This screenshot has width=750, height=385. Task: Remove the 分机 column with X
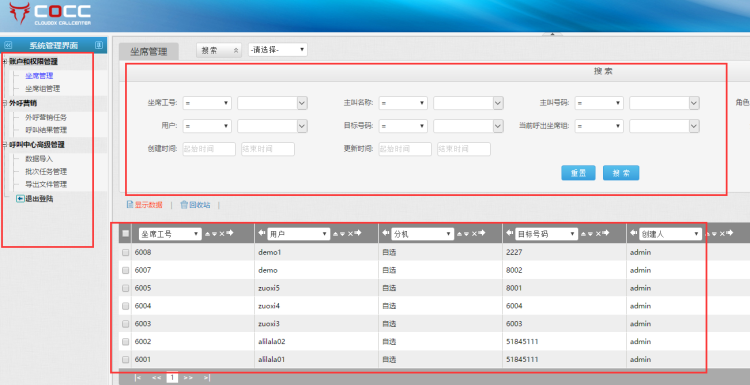(x=474, y=234)
